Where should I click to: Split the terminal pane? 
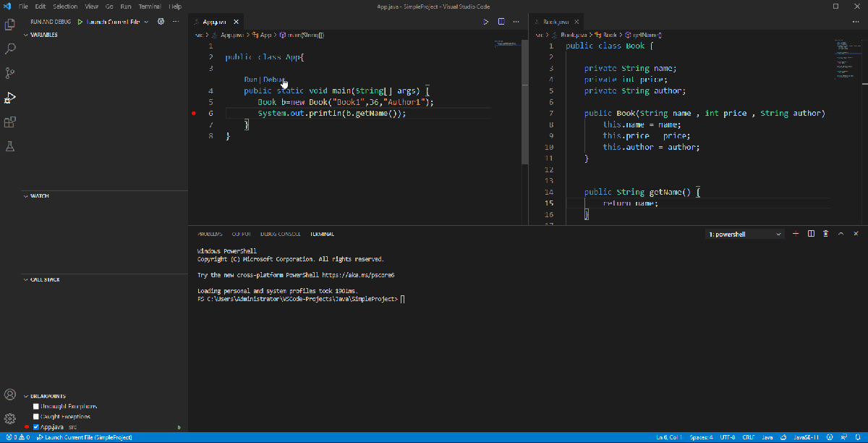[x=811, y=234]
